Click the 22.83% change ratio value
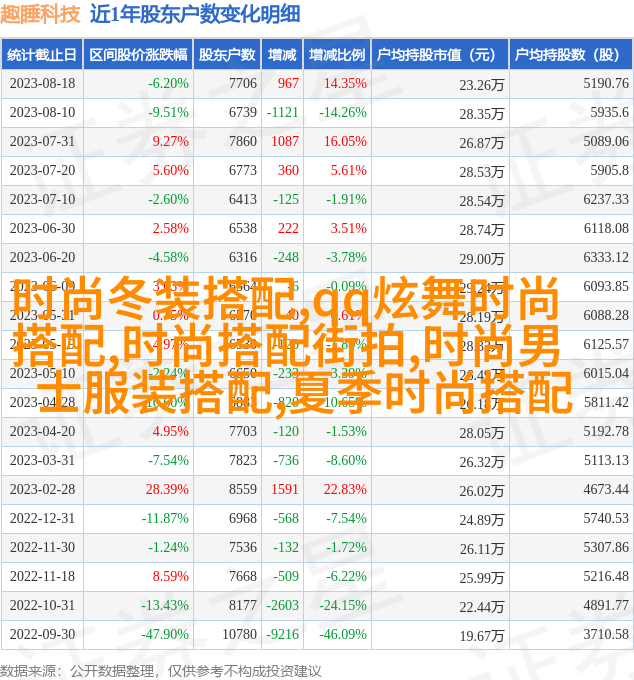Image resolution: width=634 pixels, height=680 pixels. coord(344,490)
